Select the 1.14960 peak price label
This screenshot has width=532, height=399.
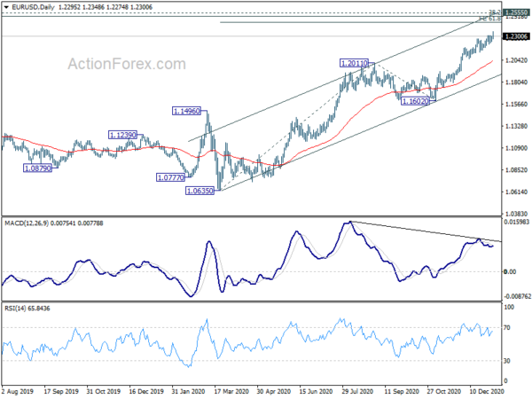186,111
